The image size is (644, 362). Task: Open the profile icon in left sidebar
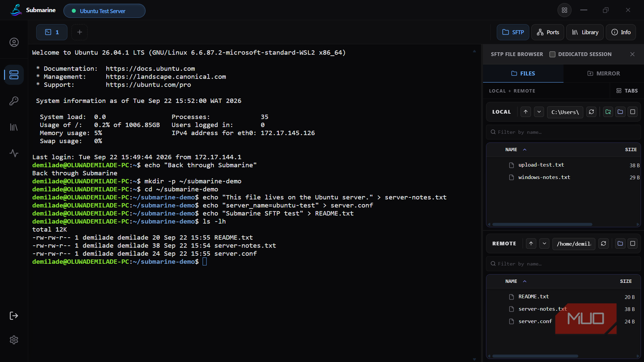point(14,42)
